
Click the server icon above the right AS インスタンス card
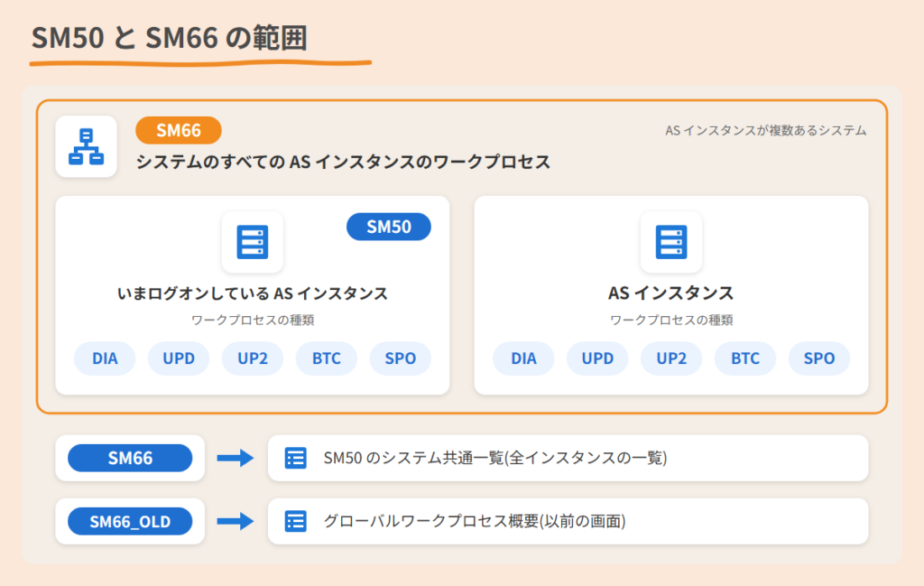coord(671,242)
